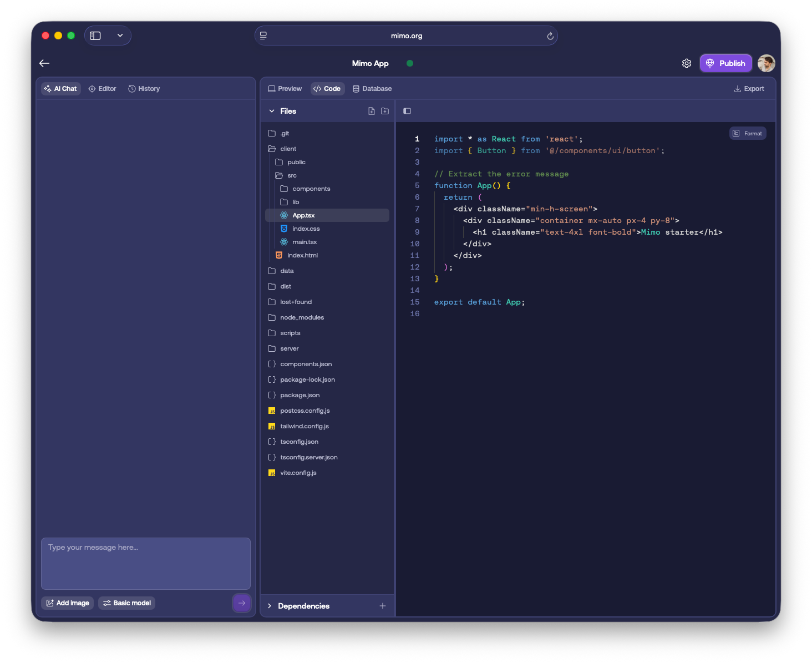Open the Database tab
812x663 pixels.
372,89
